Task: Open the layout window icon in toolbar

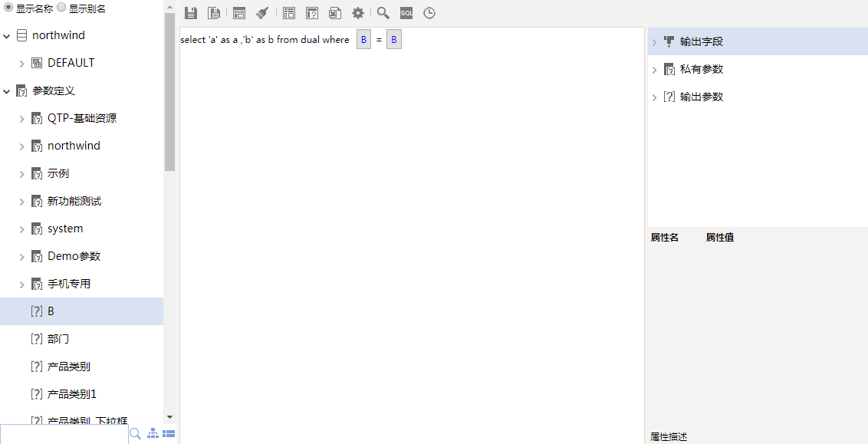Action: click(239, 13)
